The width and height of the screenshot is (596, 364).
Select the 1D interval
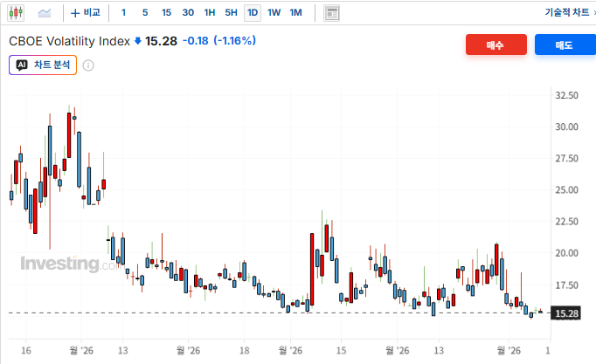[253, 13]
